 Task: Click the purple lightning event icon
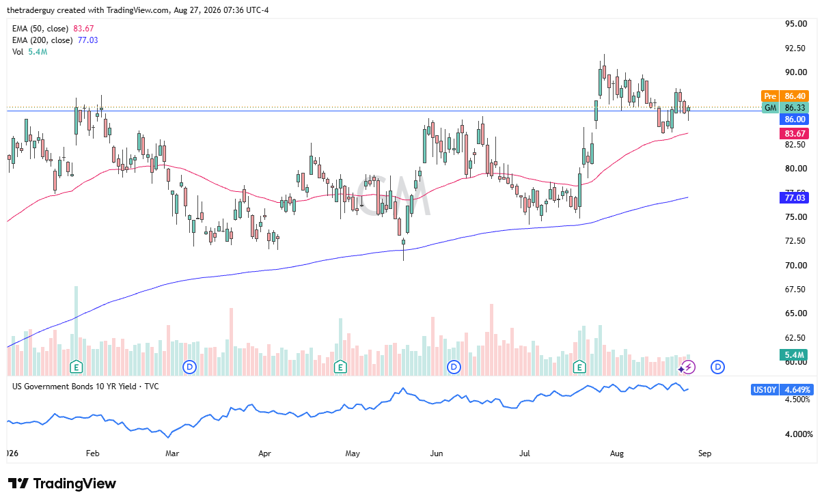tap(688, 367)
